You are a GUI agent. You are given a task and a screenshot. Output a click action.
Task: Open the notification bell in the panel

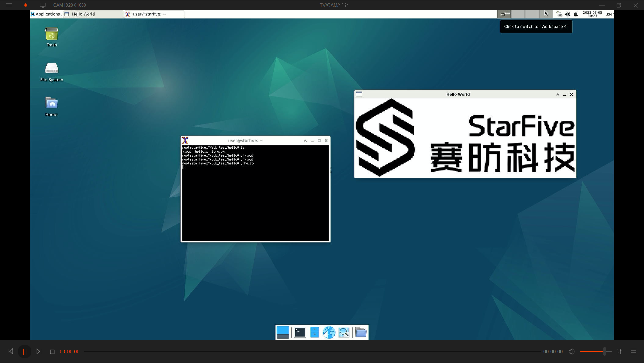[x=576, y=14]
